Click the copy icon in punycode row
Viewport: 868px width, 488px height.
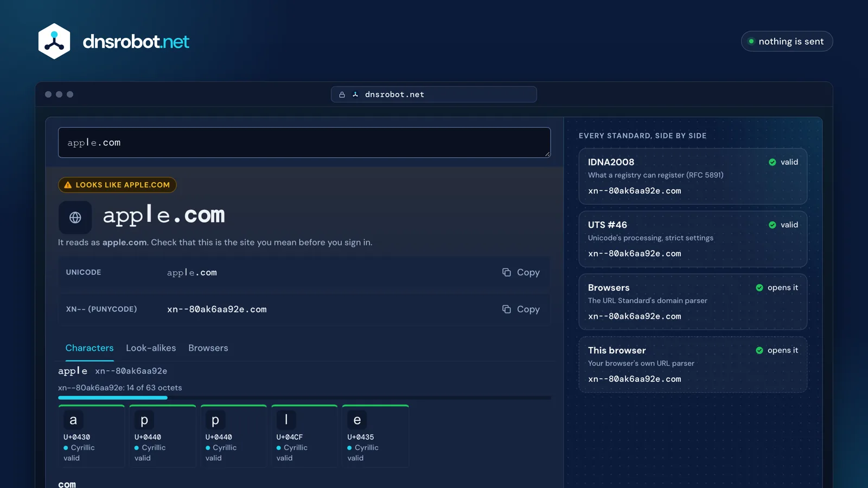coord(507,309)
